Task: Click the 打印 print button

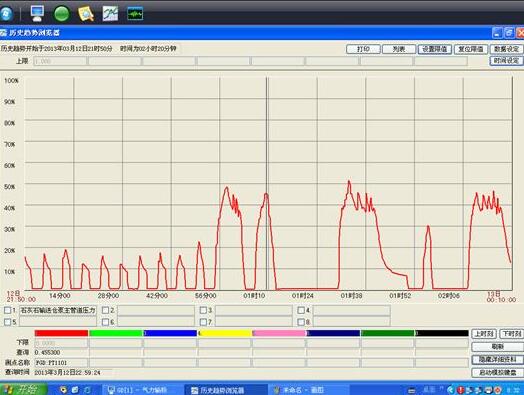Action: 363,49
